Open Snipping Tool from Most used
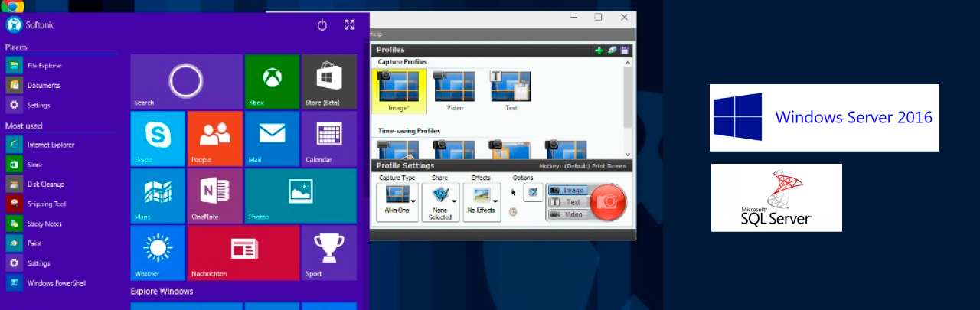The width and height of the screenshot is (980, 310). 46,204
